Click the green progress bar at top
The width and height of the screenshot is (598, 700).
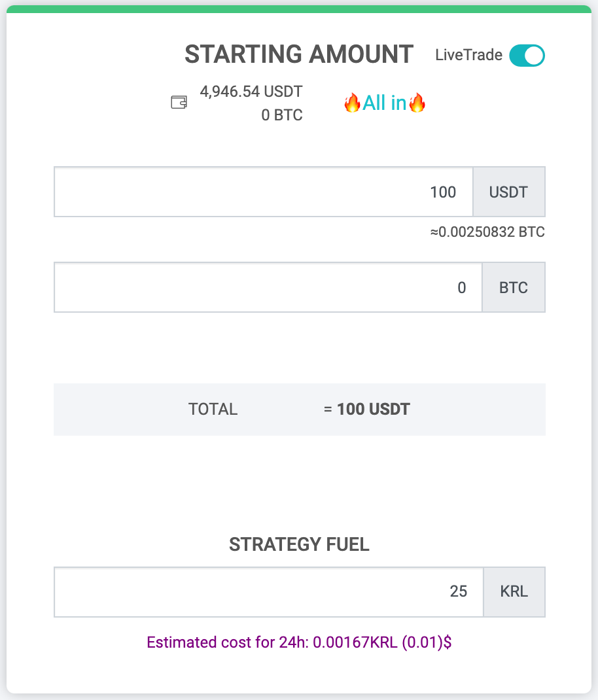point(299,9)
